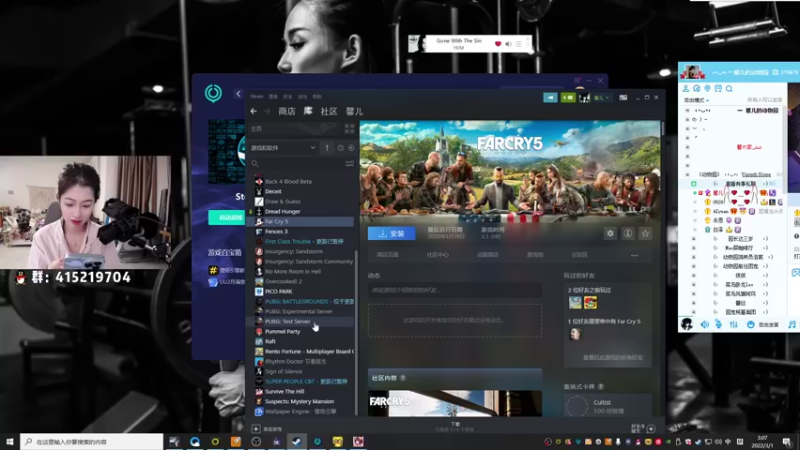Select Deceit in the game list
This screenshot has width=800, height=450.
302,191
